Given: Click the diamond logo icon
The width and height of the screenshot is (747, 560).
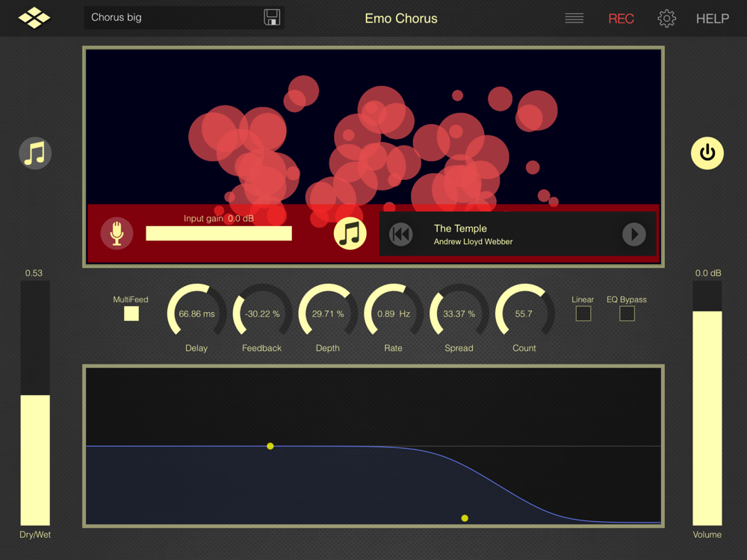Looking at the screenshot, I should click(34, 18).
